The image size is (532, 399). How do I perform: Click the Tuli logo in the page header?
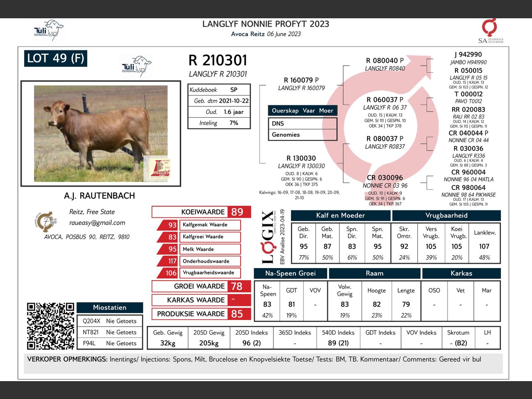(x=49, y=30)
